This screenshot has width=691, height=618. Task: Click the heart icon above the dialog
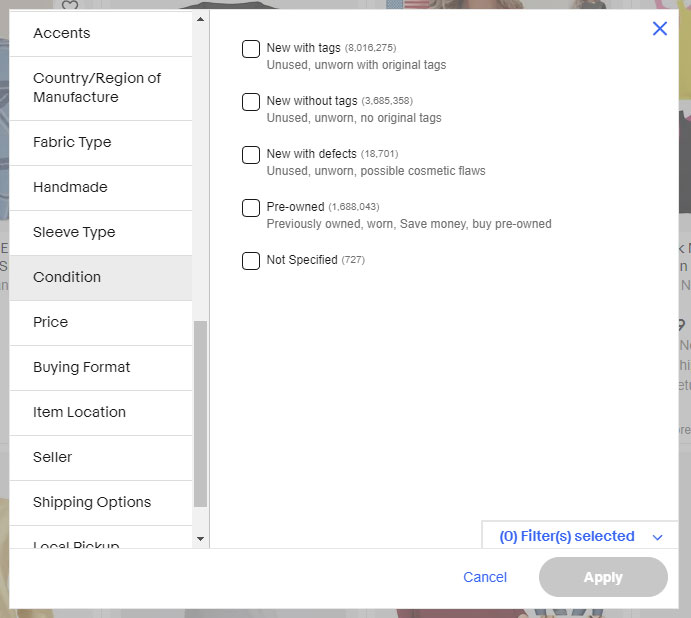tap(70, 5)
